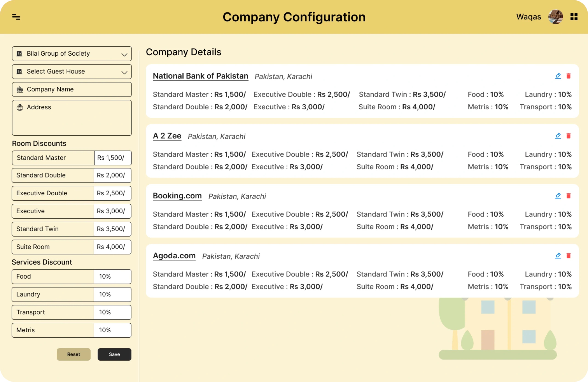
Task: Open Agoda.com company link
Action: click(174, 255)
